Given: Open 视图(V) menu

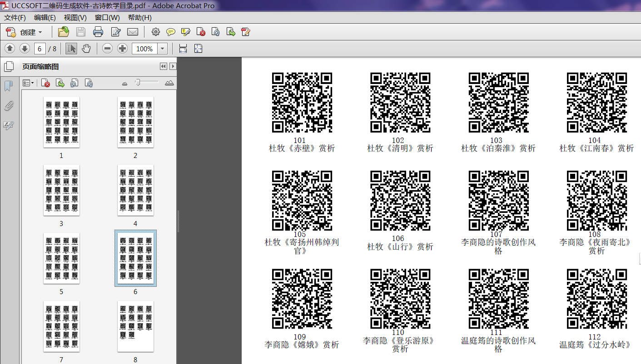Looking at the screenshot, I should 75,18.
